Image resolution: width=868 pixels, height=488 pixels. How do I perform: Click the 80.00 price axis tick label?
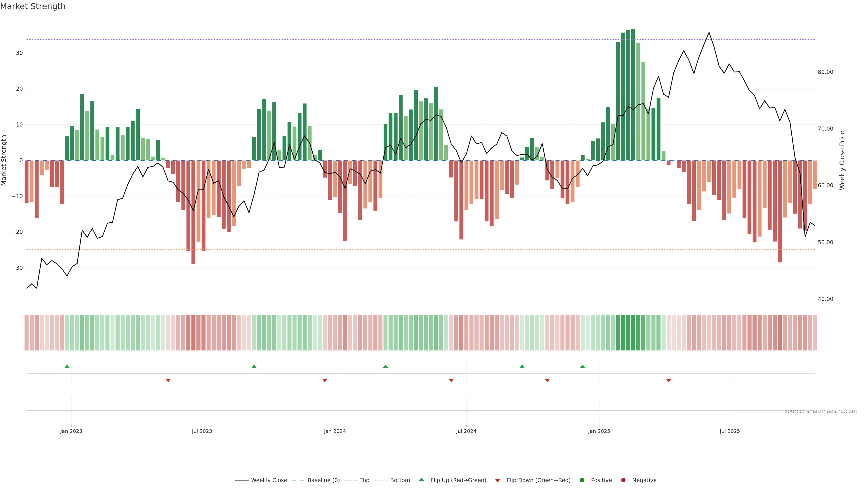(825, 72)
